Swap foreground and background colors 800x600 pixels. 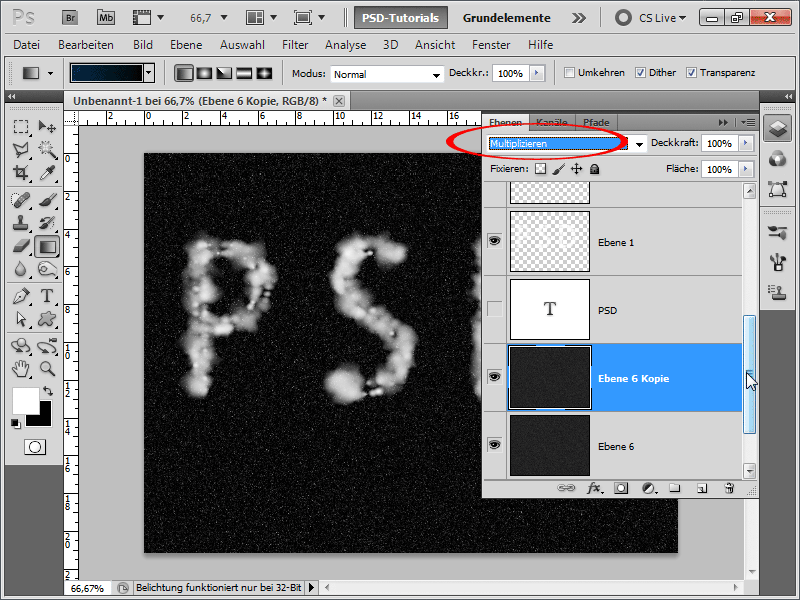point(48,391)
